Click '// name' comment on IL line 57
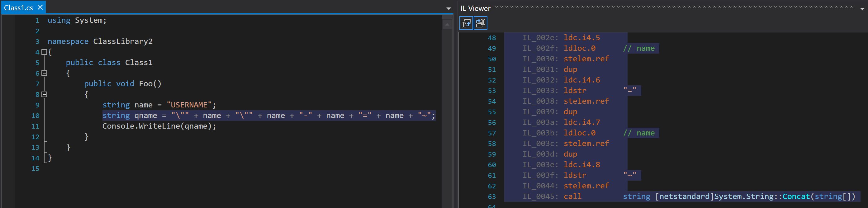The width and height of the screenshot is (868, 208). coord(638,133)
